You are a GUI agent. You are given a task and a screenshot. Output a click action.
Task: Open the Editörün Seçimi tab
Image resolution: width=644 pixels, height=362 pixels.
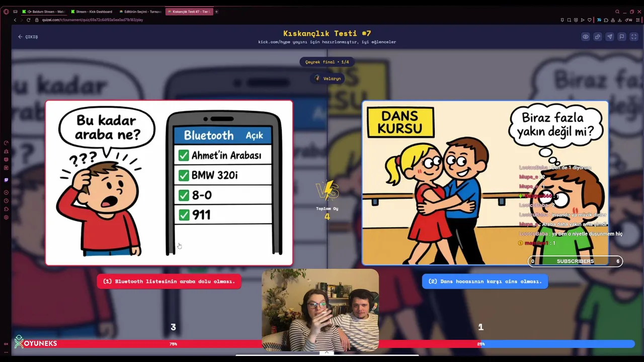[141, 12]
